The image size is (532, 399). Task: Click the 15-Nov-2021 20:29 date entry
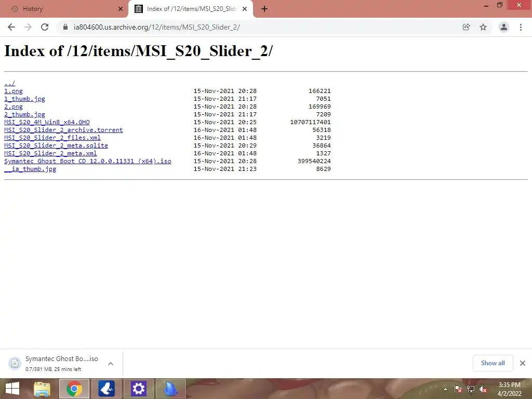click(225, 145)
